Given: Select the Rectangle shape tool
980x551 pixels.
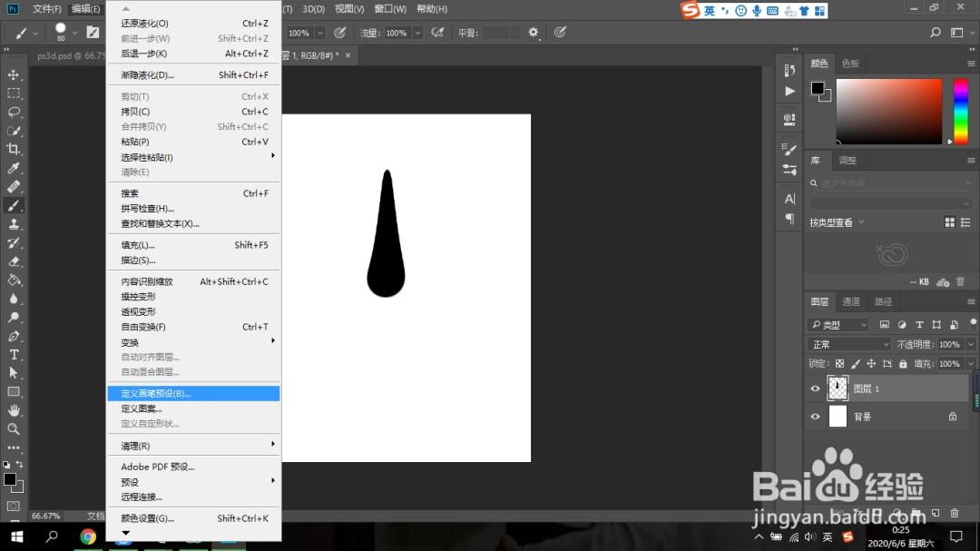Looking at the screenshot, I should click(x=13, y=392).
